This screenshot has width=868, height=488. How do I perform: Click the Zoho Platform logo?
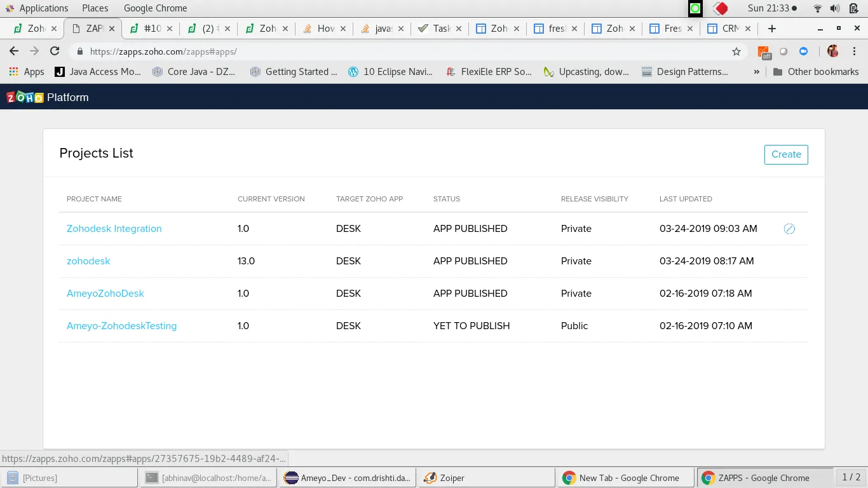(x=48, y=97)
